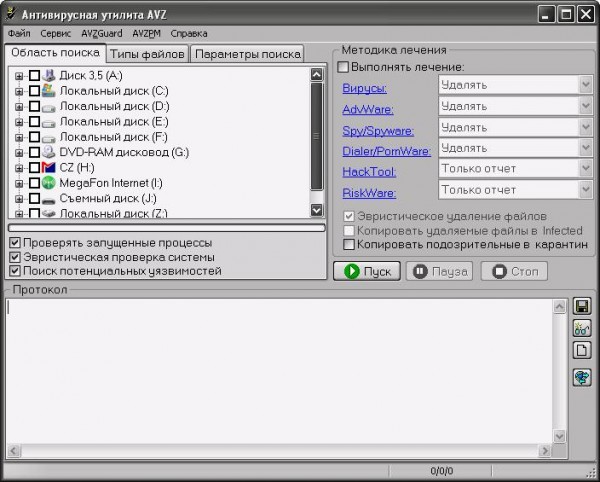Click the Пуск start scan button

(367, 271)
